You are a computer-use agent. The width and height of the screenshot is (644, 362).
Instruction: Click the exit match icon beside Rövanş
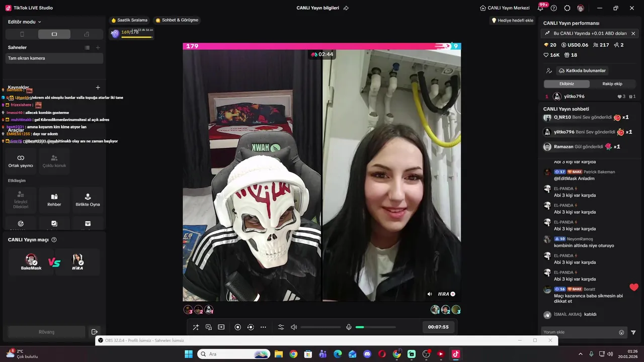pos(94,332)
